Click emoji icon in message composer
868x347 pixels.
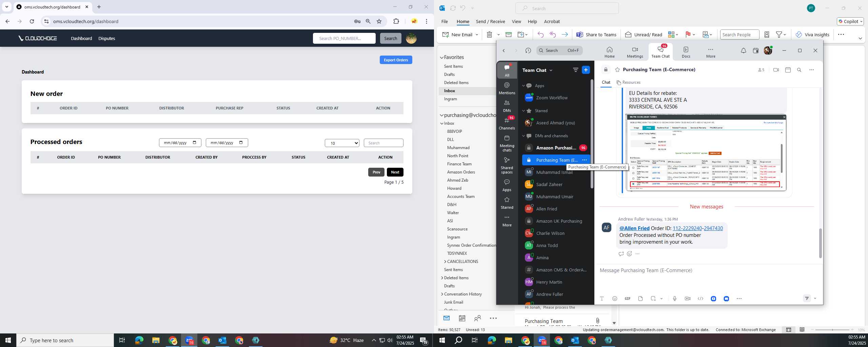pos(614,299)
